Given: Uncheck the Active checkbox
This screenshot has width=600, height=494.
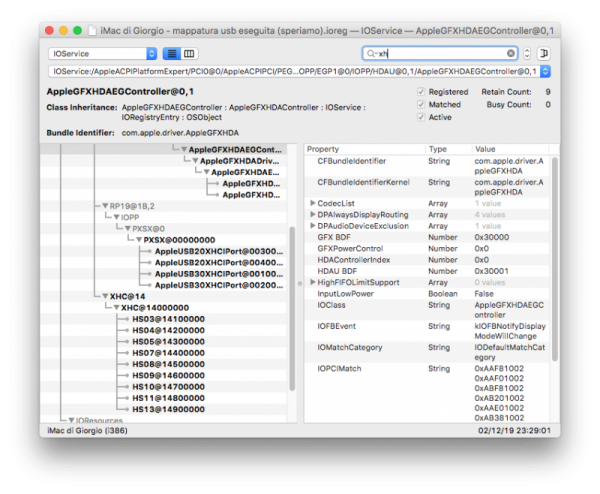Looking at the screenshot, I should click(421, 117).
